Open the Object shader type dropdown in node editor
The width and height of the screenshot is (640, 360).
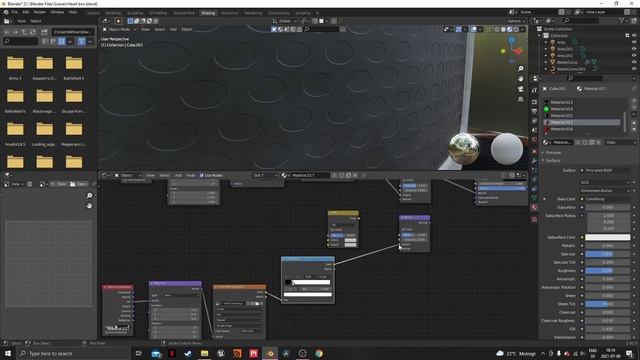coord(128,175)
